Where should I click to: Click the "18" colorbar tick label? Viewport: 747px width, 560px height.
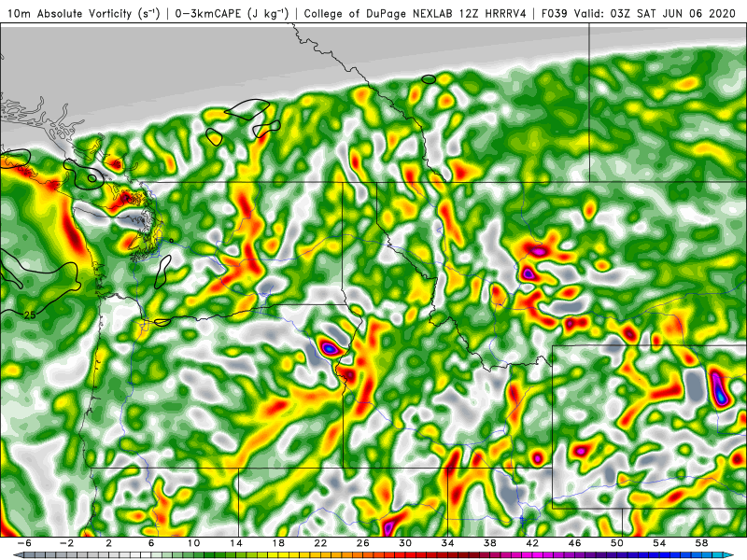pyautogui.click(x=278, y=543)
